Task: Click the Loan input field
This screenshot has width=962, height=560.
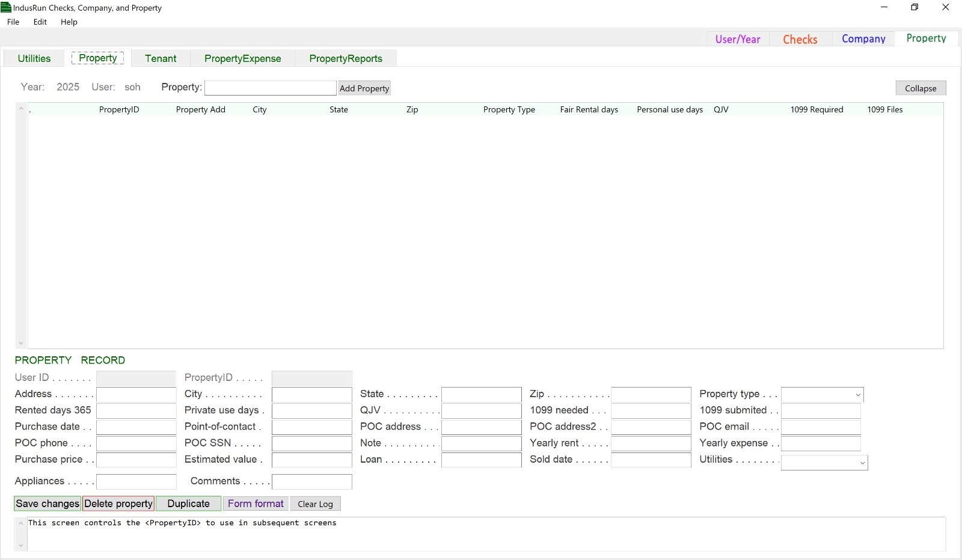Action: 482,460
